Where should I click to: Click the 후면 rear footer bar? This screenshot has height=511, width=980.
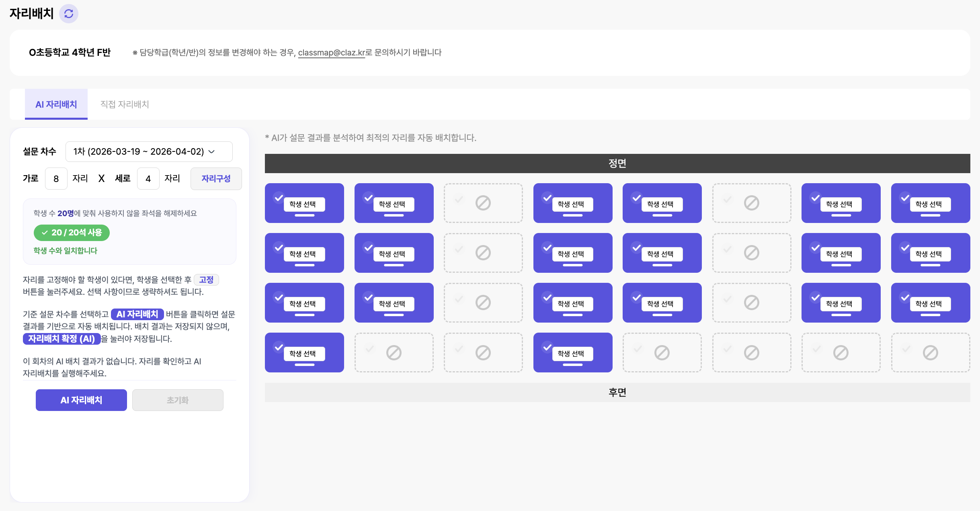point(617,392)
